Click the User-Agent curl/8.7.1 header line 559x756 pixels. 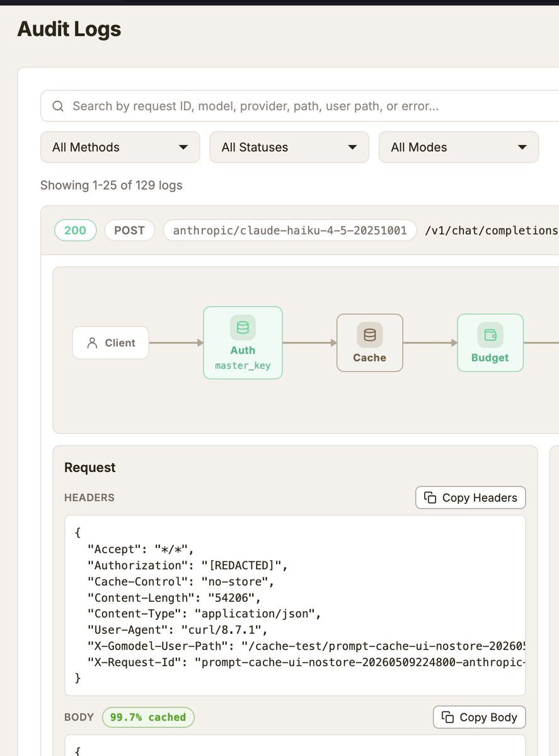[178, 630]
